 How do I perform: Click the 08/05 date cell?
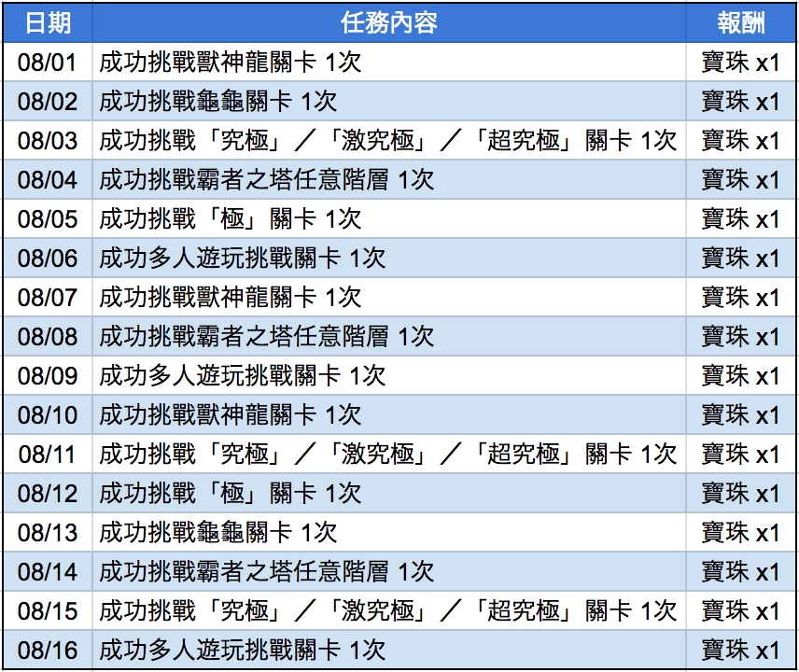pyautogui.click(x=48, y=219)
